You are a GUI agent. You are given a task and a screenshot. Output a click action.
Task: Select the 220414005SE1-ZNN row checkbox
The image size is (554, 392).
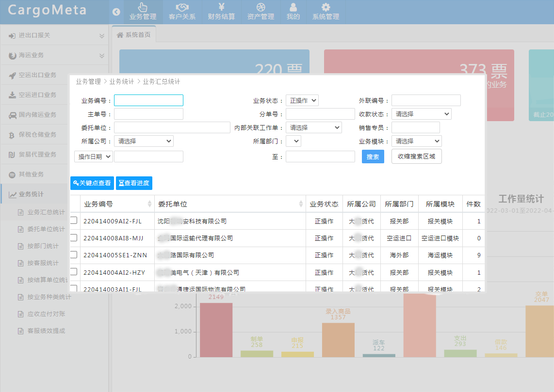74,254
